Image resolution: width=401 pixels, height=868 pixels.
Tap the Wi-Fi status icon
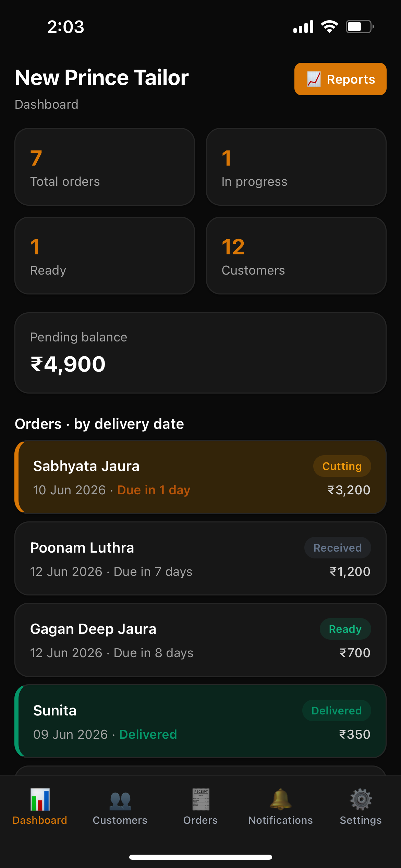coord(329,27)
